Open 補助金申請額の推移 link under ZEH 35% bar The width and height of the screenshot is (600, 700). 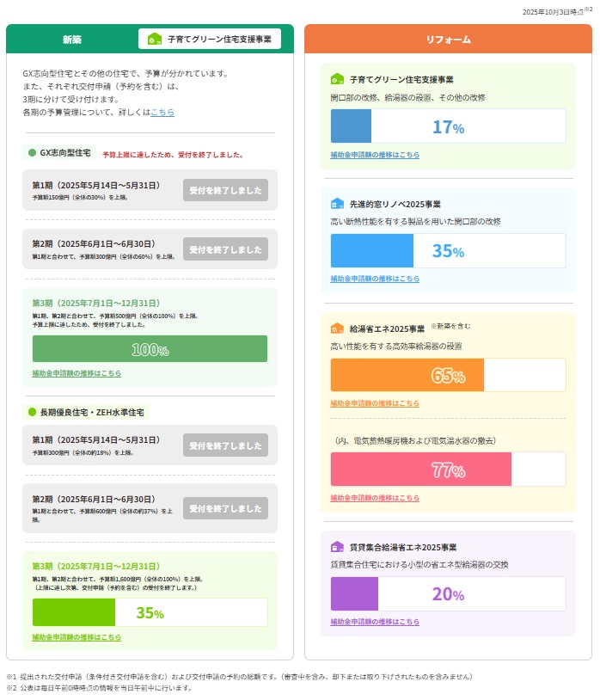(77, 637)
